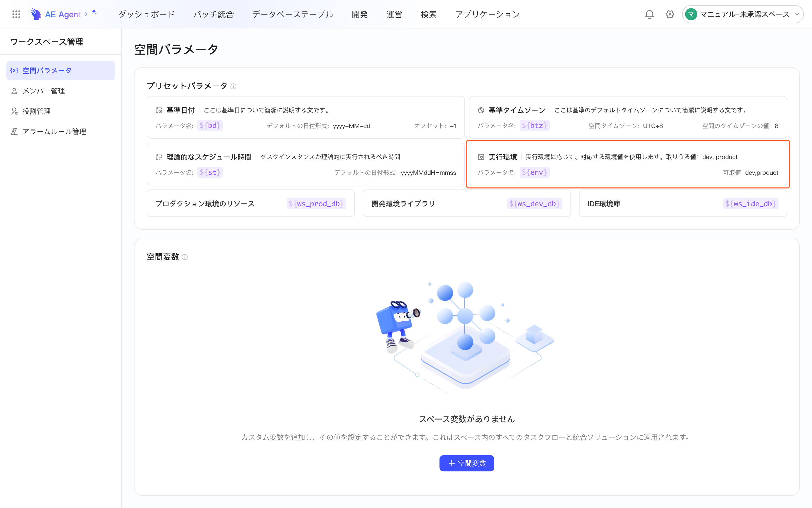Click info icon next to 空間変数
This screenshot has height=508, width=812.
(184, 257)
